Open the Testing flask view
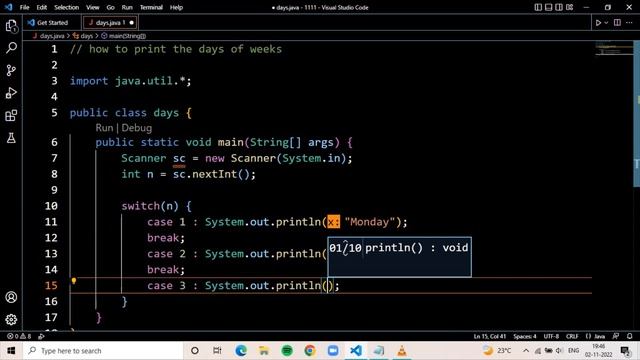This screenshot has width=640, height=360. tap(11, 138)
